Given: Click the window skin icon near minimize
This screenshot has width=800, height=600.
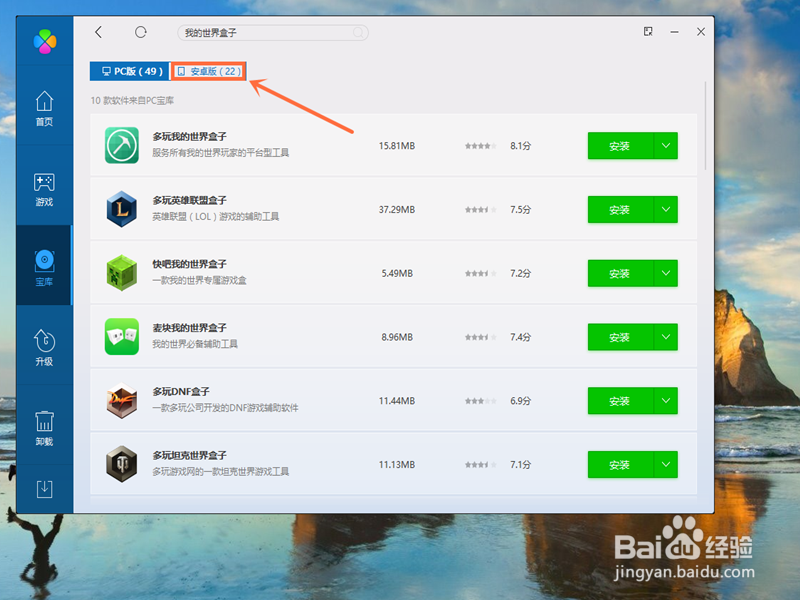Looking at the screenshot, I should pos(648,32).
